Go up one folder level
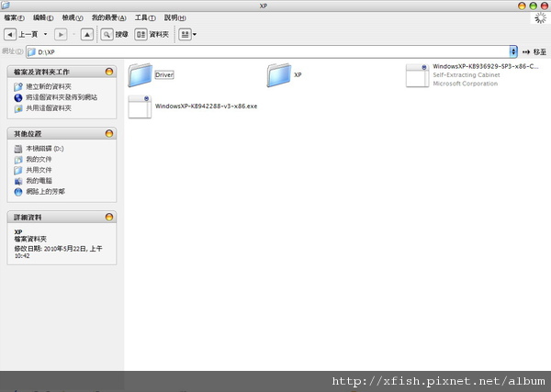 87,34
